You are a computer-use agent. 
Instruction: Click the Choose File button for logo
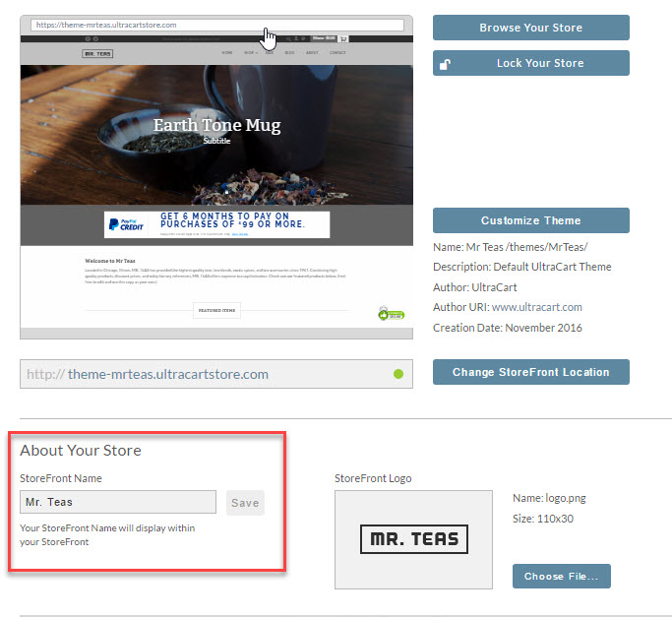562,576
